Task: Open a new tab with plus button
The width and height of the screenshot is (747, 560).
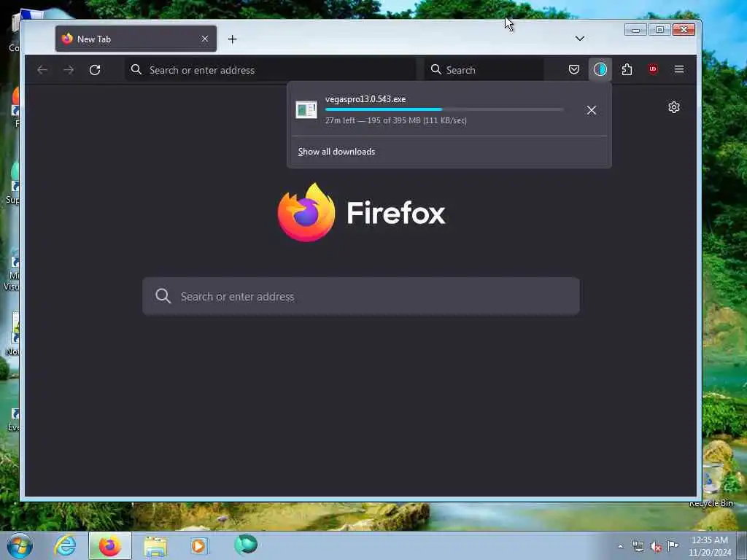Action: 233,39
